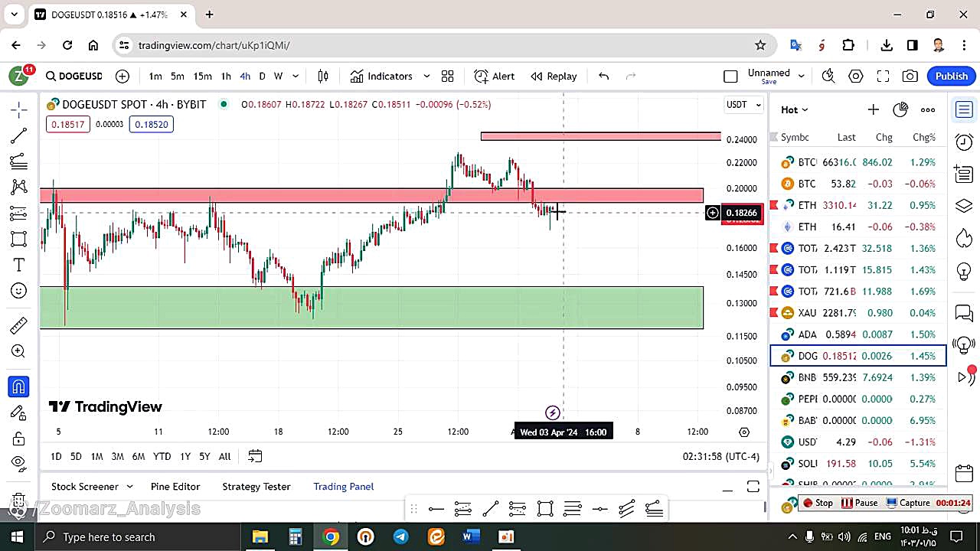This screenshot has height=551, width=980.
Task: Open the chats speech bubble panel
Action: (x=964, y=313)
